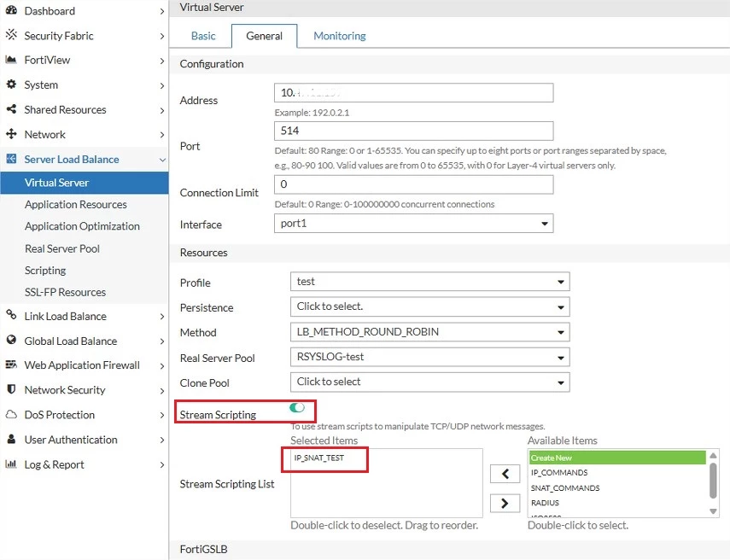The image size is (730, 560).
Task: Click the Security Fabric icon
Action: [11, 35]
